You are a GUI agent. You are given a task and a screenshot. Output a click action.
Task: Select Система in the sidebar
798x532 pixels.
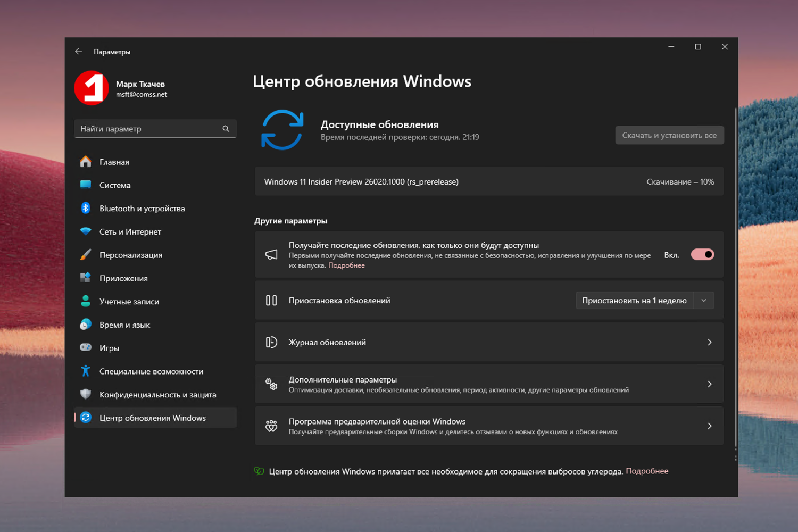click(x=114, y=185)
